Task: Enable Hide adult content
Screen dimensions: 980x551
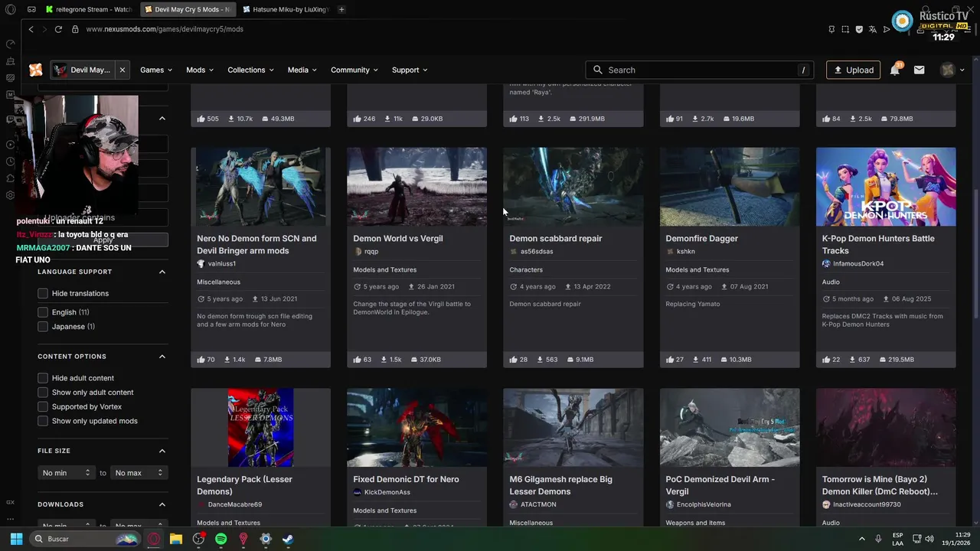Action: pyautogui.click(x=43, y=378)
